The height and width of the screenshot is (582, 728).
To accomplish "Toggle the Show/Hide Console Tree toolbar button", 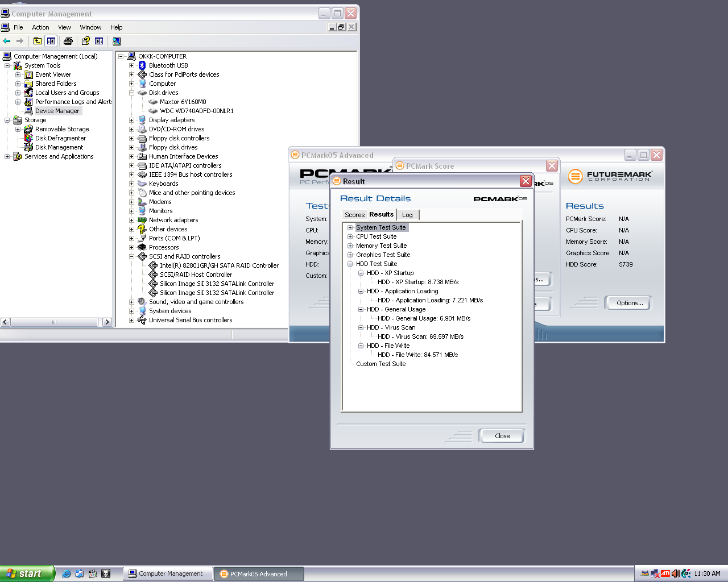I will click(51, 41).
